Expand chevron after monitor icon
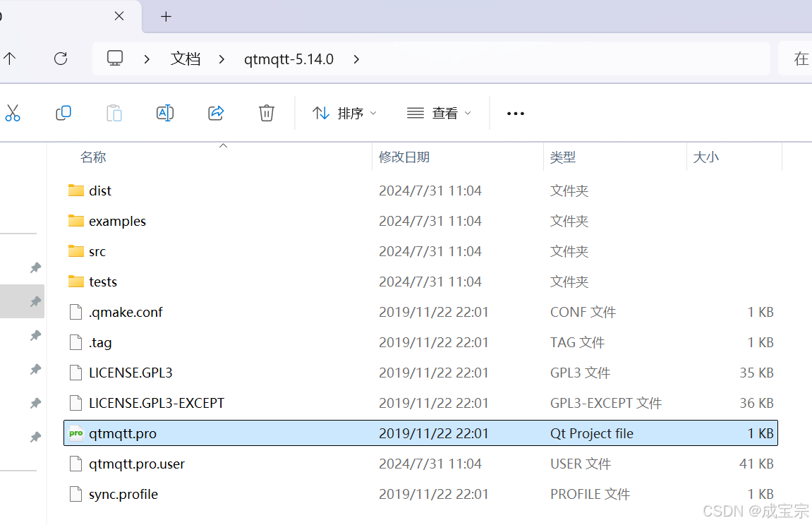Screen dimensions: 812x525 (x=147, y=59)
